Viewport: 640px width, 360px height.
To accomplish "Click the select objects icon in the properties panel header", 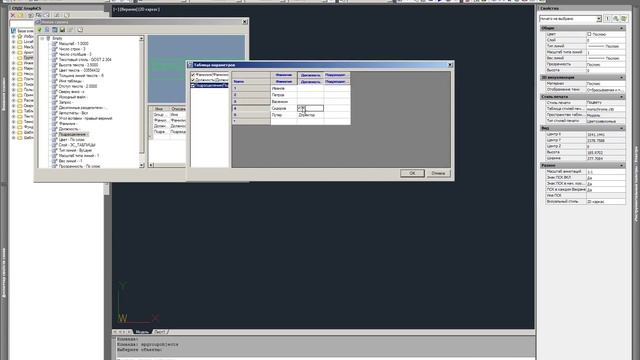I will tap(616, 19).
